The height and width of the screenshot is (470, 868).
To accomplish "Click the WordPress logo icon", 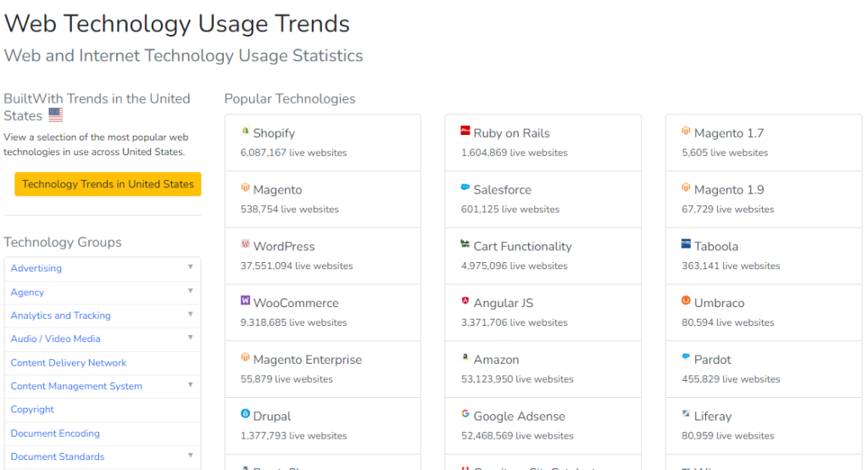I will click(x=245, y=243).
